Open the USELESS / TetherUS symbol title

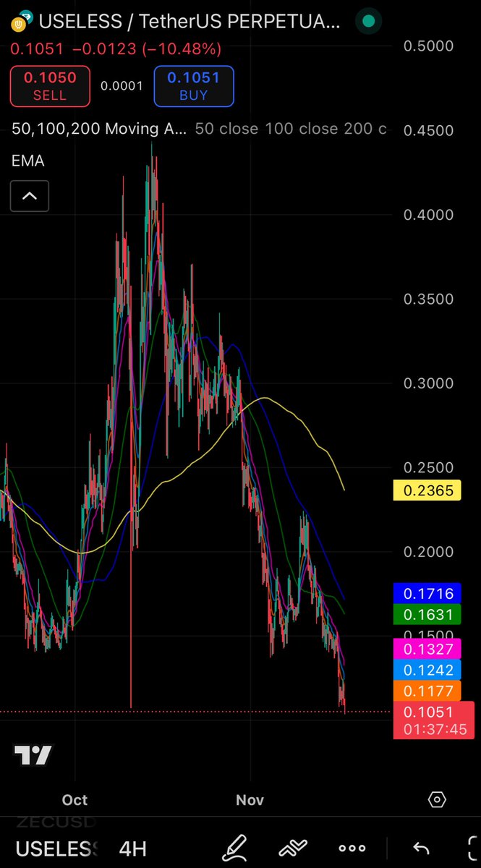(189, 22)
